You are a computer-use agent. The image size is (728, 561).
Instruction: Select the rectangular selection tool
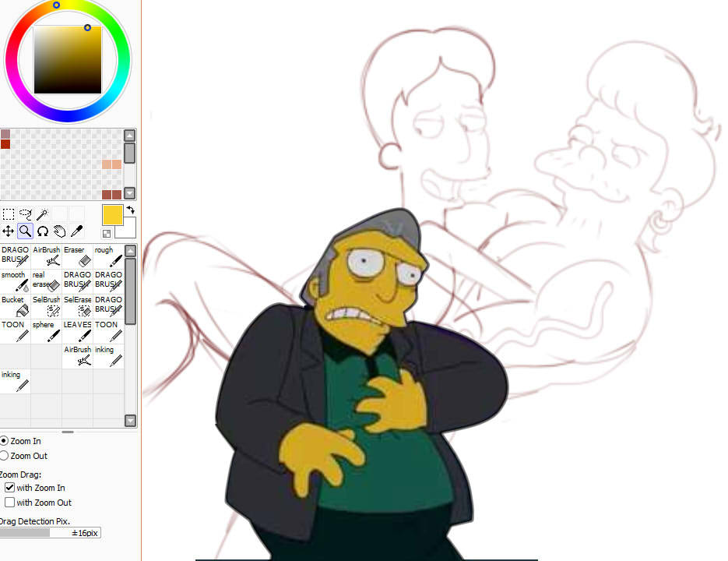tap(8, 214)
